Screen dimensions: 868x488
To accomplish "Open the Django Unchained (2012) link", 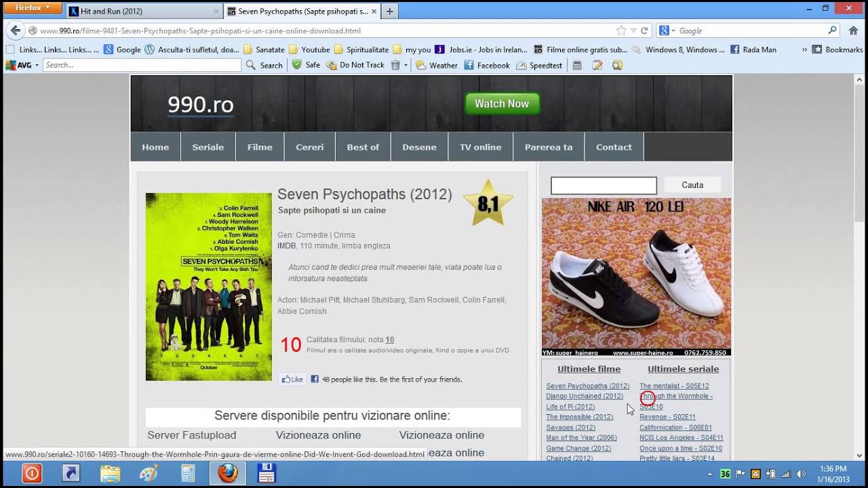I will click(585, 396).
